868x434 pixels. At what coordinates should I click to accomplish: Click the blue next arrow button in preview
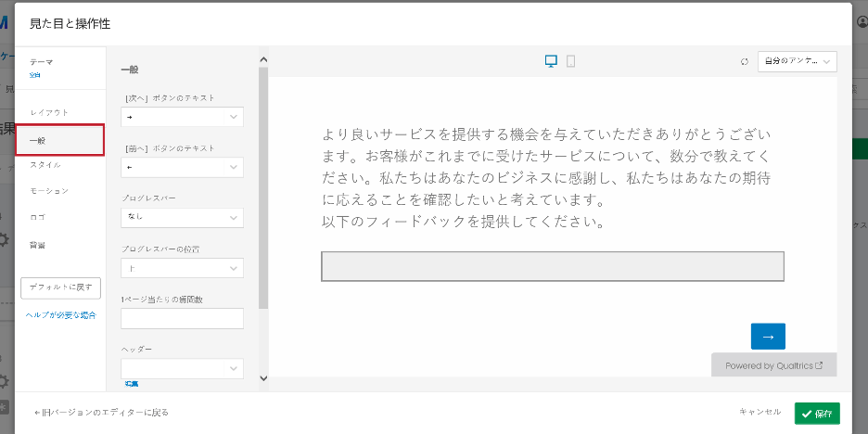pos(768,337)
